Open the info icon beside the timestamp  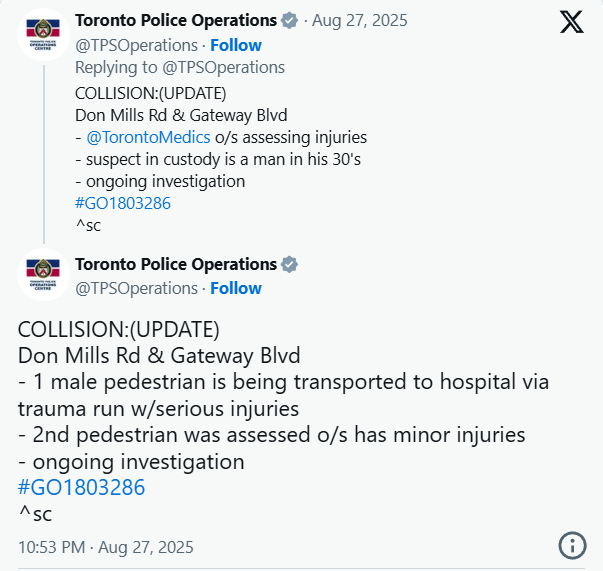tap(571, 546)
